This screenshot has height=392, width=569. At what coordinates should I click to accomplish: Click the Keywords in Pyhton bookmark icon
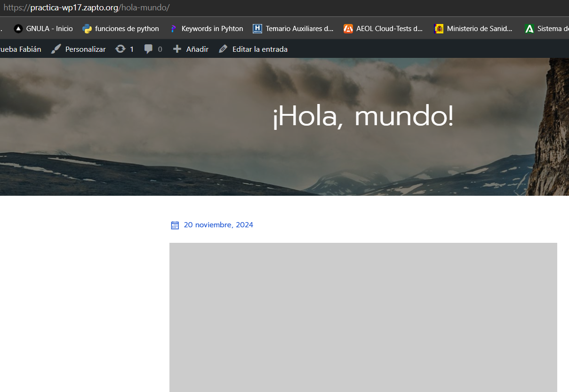click(x=173, y=29)
